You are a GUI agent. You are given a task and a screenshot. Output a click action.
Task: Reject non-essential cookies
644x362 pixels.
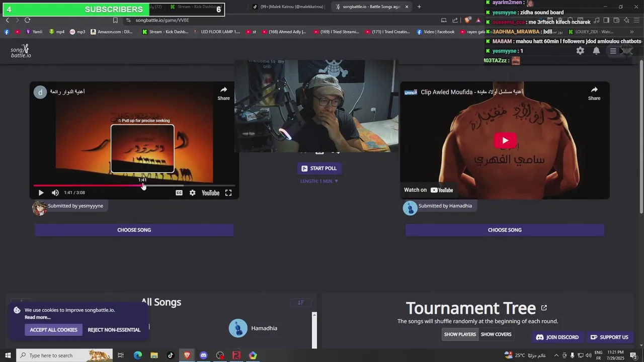114,330
